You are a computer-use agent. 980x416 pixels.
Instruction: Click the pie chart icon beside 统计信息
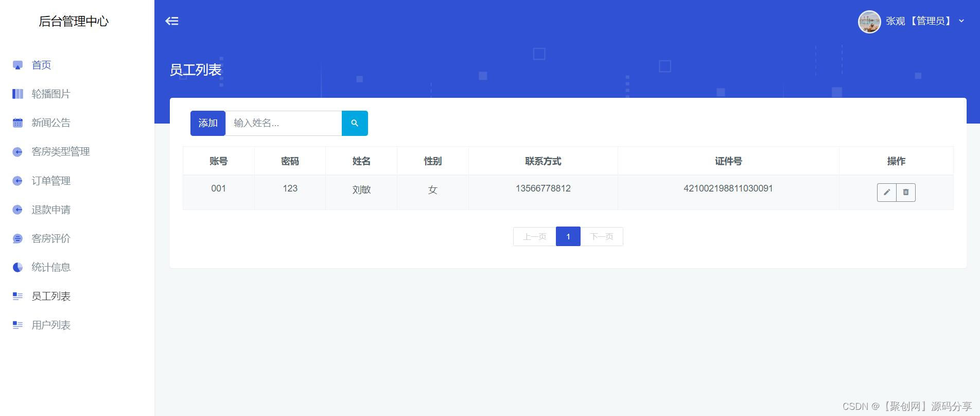point(17,267)
